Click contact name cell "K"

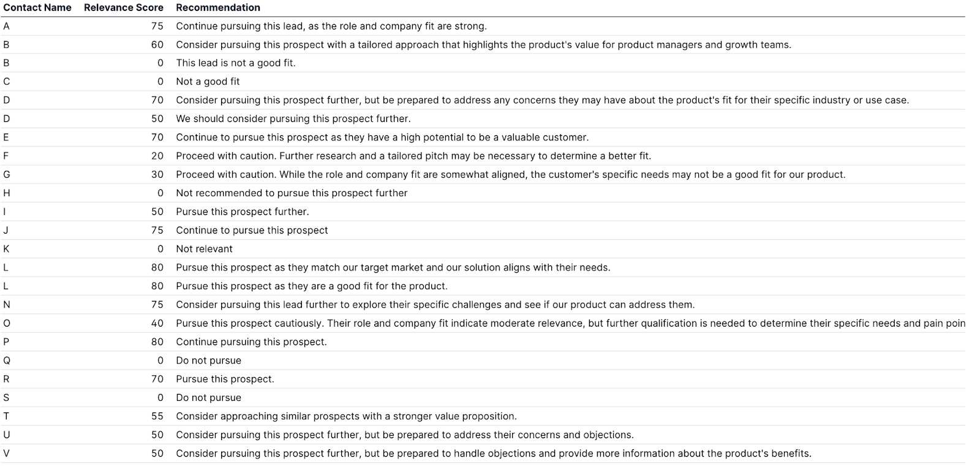click(7, 249)
